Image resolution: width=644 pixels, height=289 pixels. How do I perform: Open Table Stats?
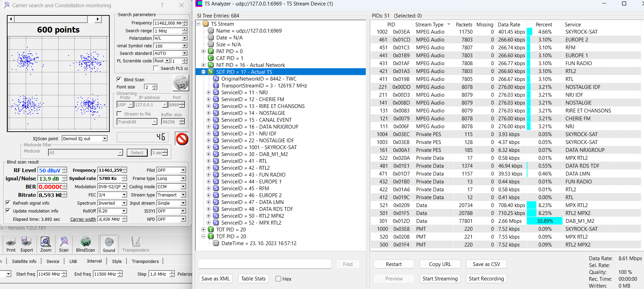pos(253,279)
